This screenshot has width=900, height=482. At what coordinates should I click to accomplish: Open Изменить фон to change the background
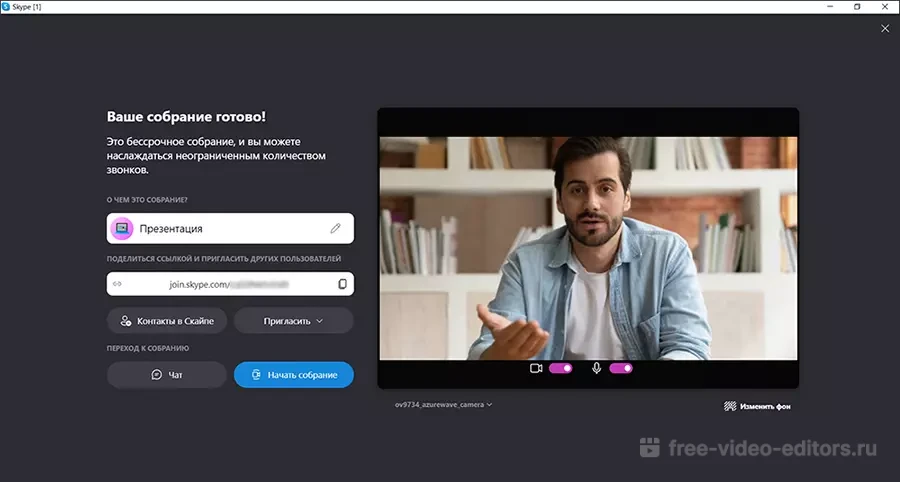pyautogui.click(x=757, y=406)
